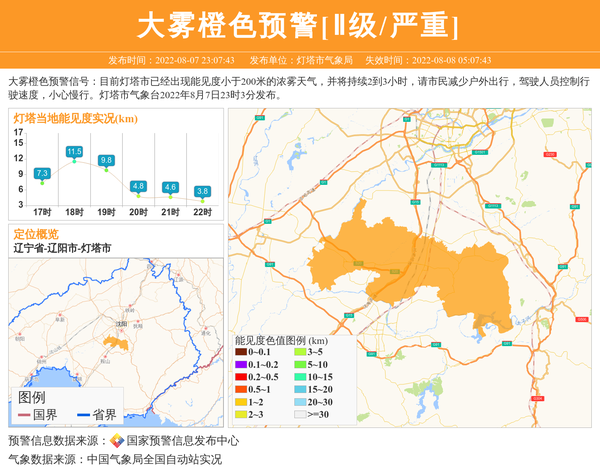Select the 0.1~0.2 purple legend swatch
600x471 pixels.
point(241,364)
